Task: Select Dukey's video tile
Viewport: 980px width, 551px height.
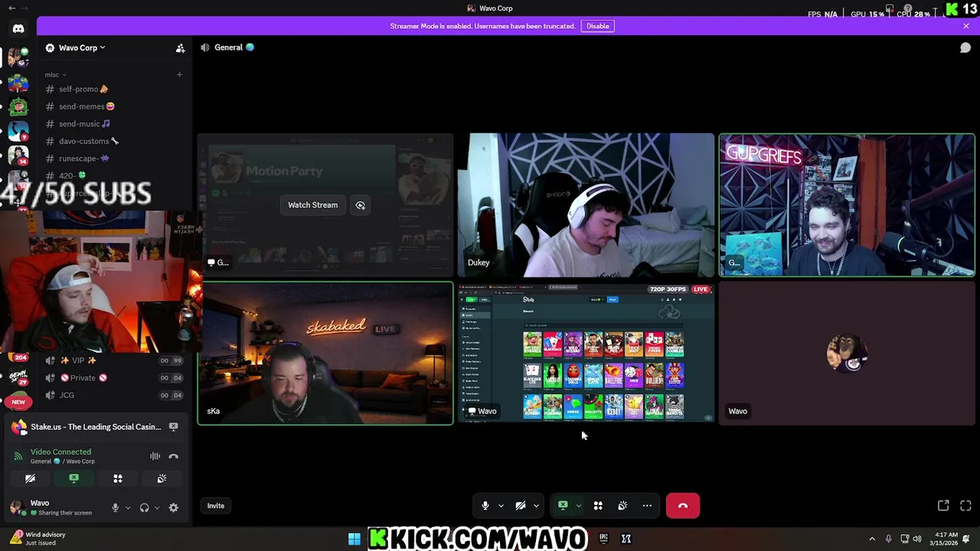Action: pyautogui.click(x=586, y=204)
